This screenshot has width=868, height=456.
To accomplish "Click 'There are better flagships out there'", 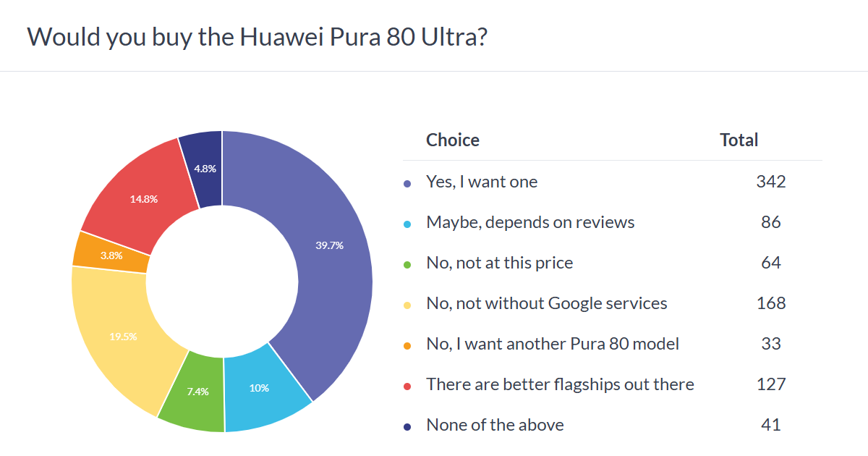I will pyautogui.click(x=560, y=384).
